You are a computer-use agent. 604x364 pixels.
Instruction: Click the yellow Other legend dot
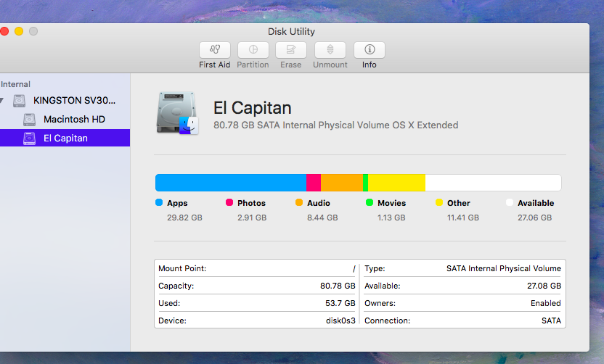point(439,202)
